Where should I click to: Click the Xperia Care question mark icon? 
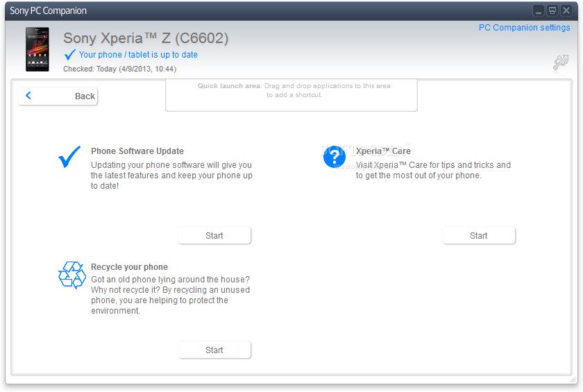pyautogui.click(x=335, y=157)
